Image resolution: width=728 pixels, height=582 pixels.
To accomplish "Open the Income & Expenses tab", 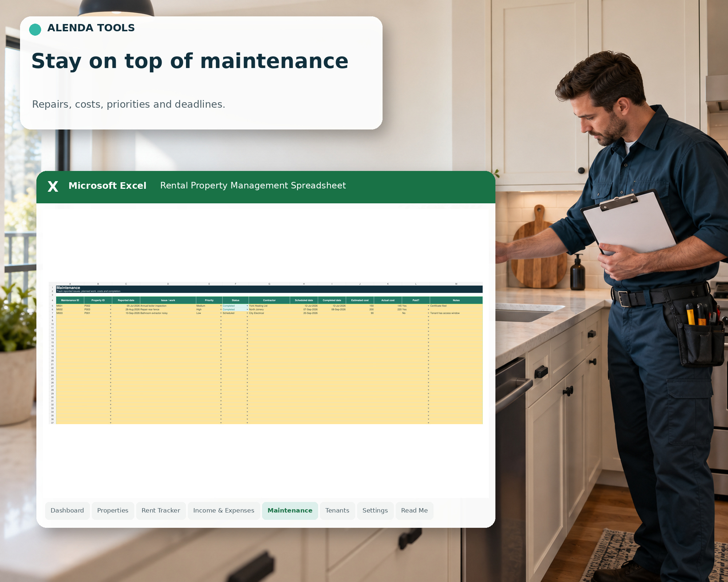I will [224, 510].
